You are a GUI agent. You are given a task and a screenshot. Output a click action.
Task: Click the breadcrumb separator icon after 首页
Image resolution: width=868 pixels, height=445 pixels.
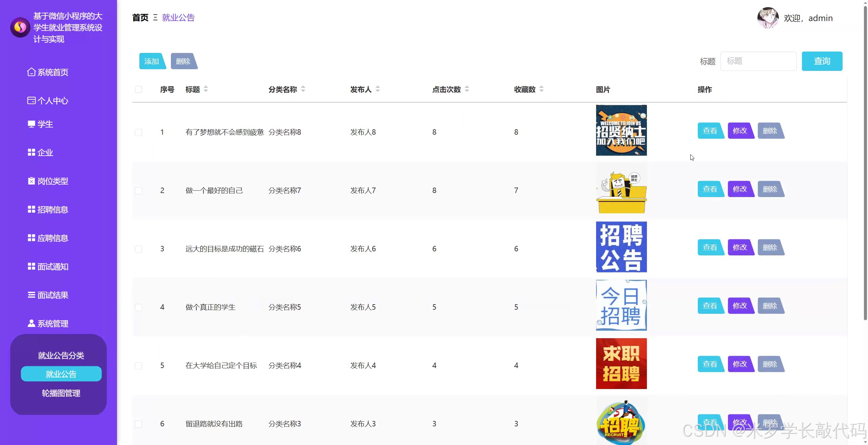pos(155,18)
